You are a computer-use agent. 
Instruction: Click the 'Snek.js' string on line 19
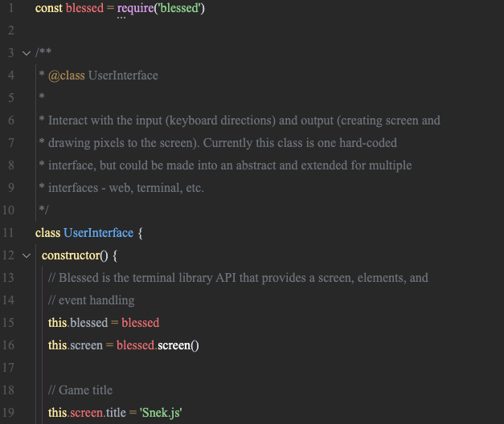(161, 413)
